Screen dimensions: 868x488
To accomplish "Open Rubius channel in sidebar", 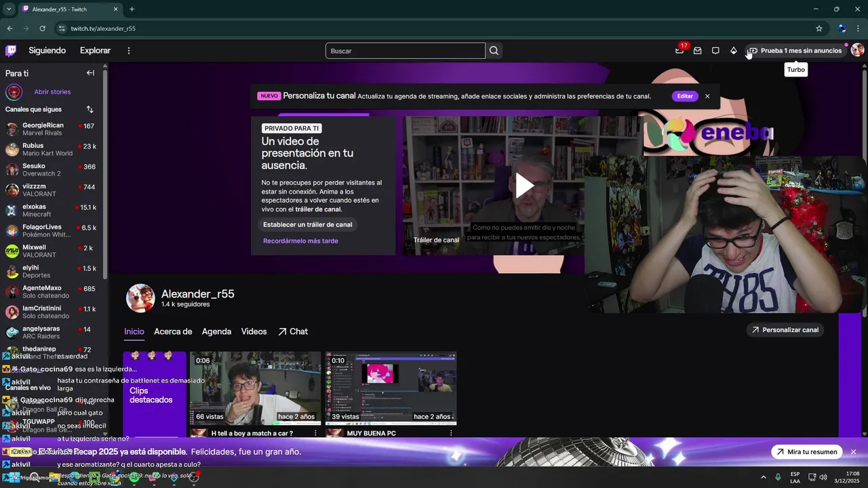I will [53, 149].
